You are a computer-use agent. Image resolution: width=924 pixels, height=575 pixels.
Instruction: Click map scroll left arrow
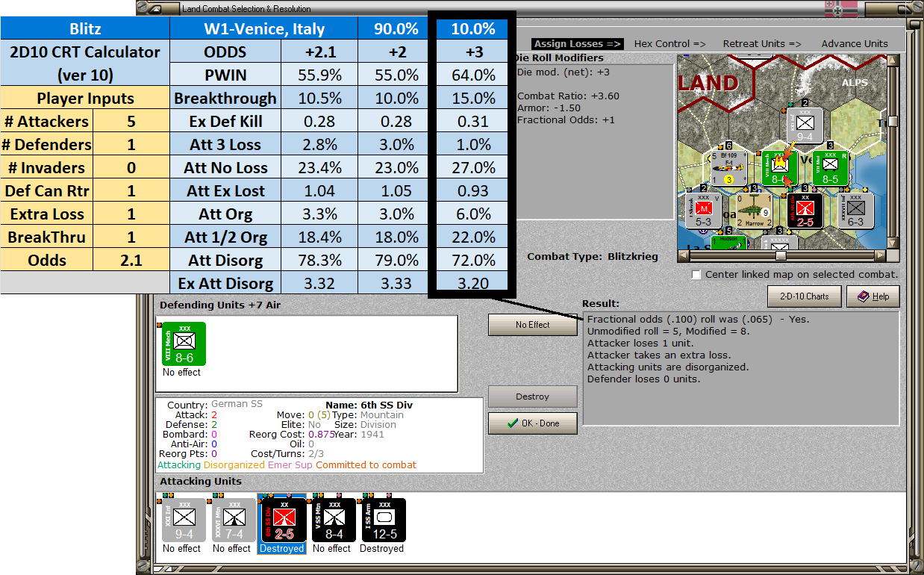click(x=683, y=255)
